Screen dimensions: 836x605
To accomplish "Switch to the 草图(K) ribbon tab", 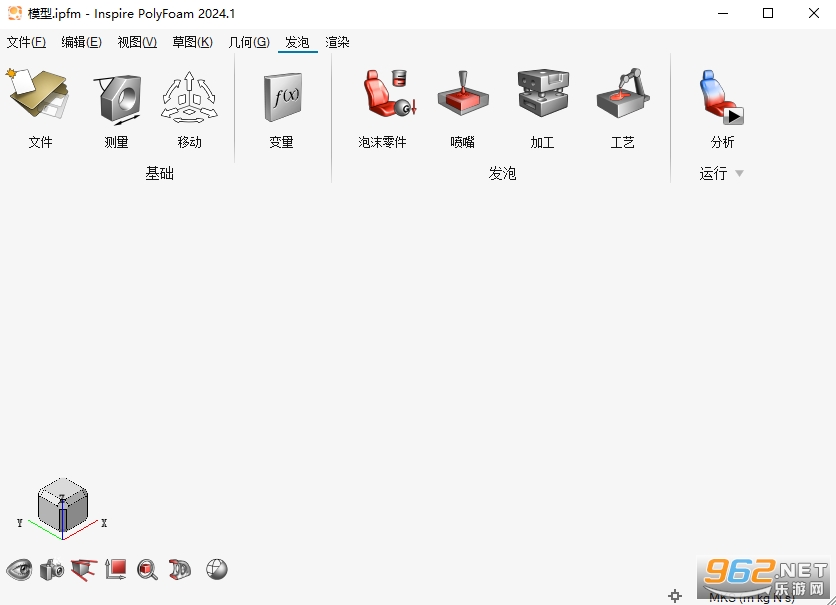I will (192, 42).
